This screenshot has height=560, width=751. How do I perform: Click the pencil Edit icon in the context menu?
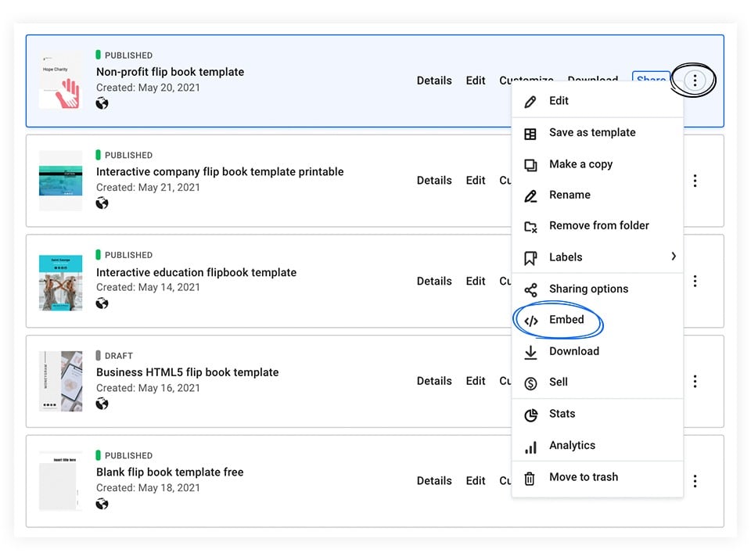pyautogui.click(x=530, y=102)
